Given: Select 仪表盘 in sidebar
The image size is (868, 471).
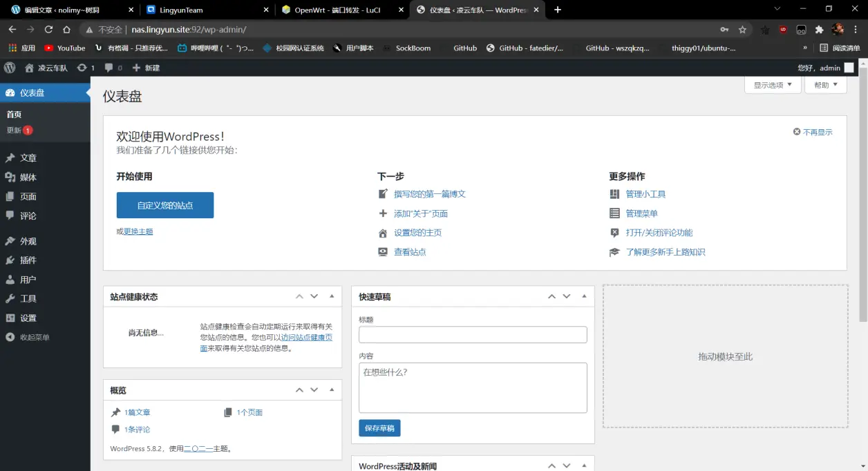Looking at the screenshot, I should 45,93.
